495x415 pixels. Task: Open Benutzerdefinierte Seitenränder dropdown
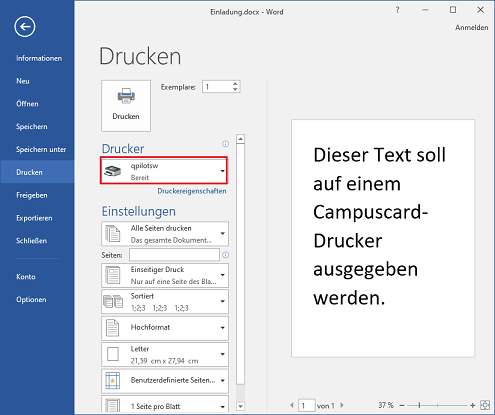pos(165,381)
